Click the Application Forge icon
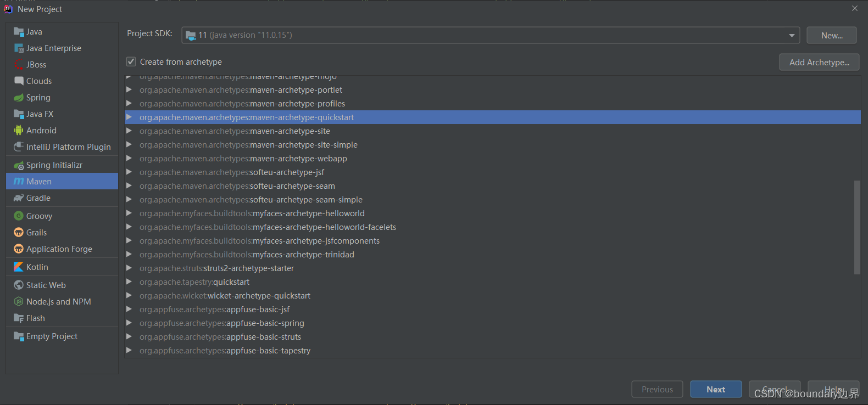 19,249
